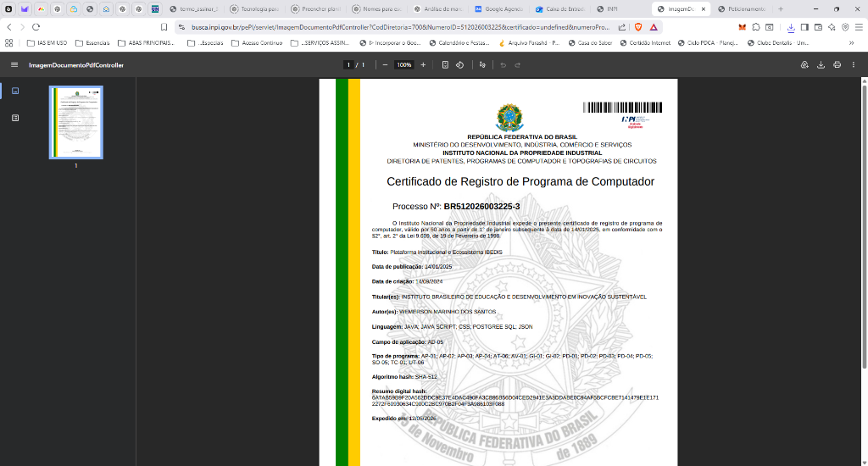Image resolution: width=868 pixels, height=466 pixels.
Task: Open the Essenciais bookmark folder
Action: (x=92, y=42)
